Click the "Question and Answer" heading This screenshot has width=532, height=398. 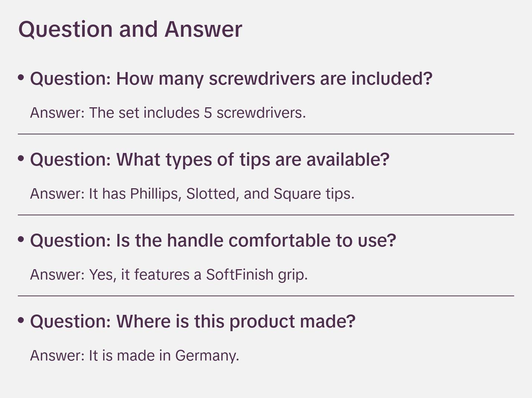click(130, 29)
